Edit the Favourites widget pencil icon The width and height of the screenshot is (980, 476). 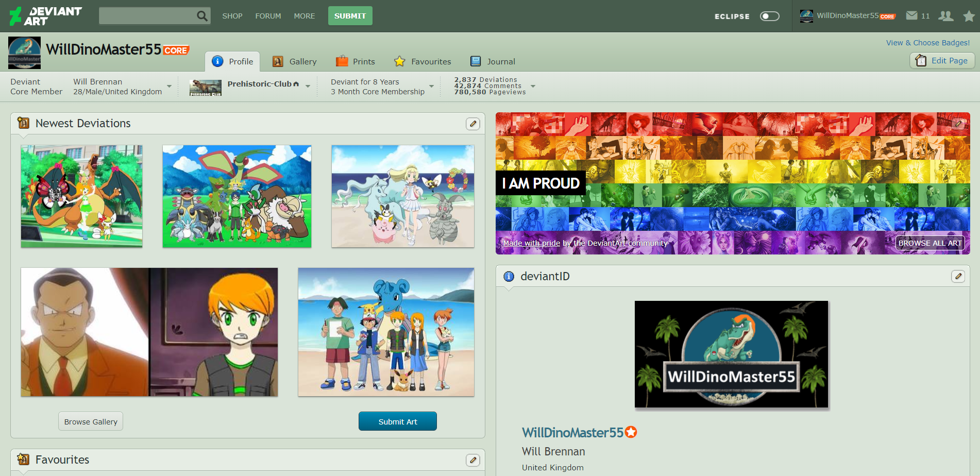(472, 460)
